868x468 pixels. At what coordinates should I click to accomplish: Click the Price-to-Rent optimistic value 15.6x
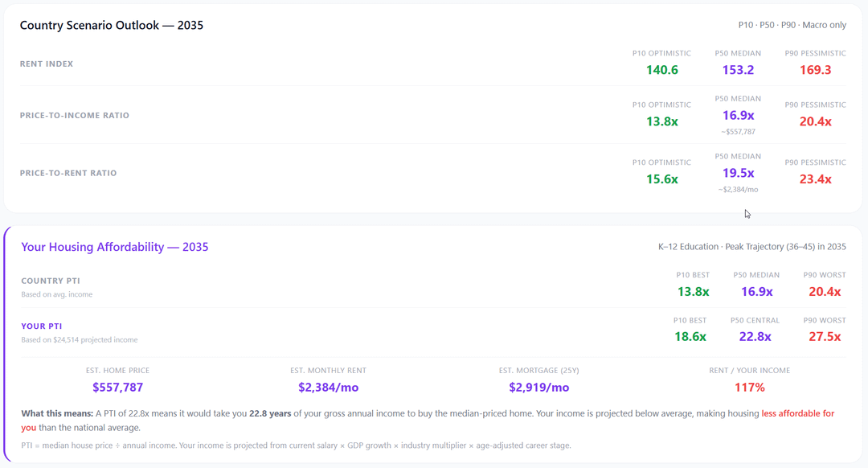click(x=661, y=179)
